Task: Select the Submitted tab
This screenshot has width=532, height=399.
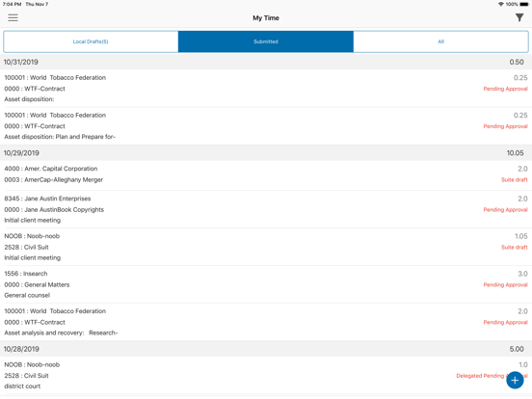Action: (x=266, y=41)
